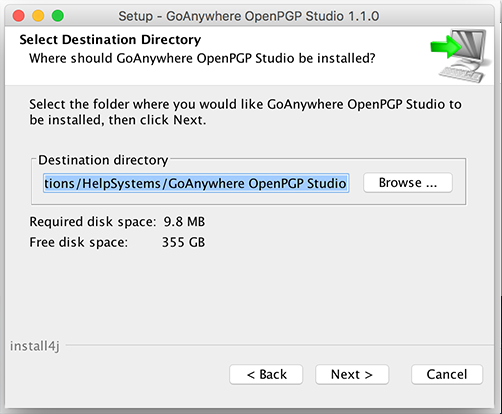Click the Destination directory group label

103,160
